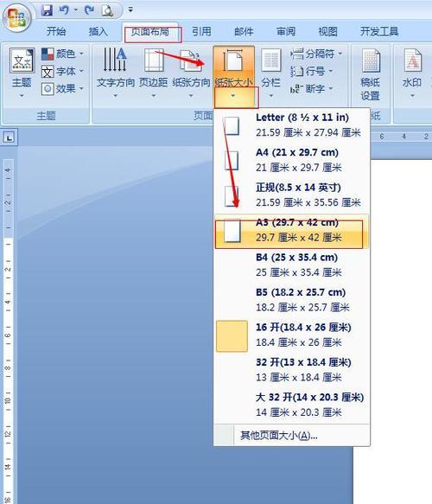Click the Undo arrow icon
Viewport: 432px width, 504px height.
[x=64, y=10]
